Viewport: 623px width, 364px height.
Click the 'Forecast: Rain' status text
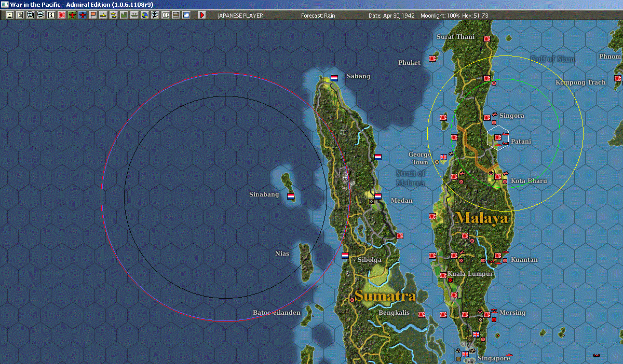[318, 16]
